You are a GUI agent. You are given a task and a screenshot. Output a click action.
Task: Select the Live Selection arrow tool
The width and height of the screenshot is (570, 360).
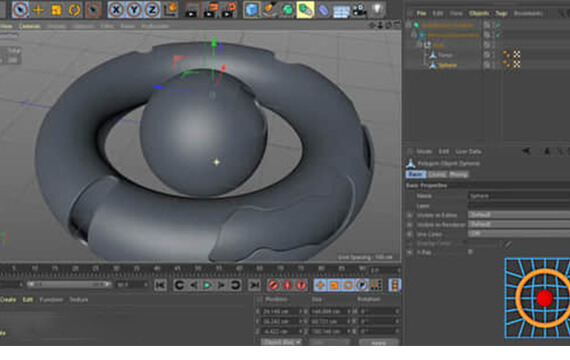pyautogui.click(x=20, y=9)
